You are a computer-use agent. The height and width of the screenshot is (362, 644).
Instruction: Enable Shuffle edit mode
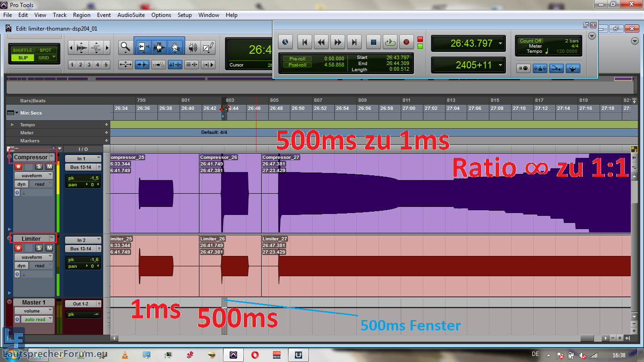coord(22,50)
